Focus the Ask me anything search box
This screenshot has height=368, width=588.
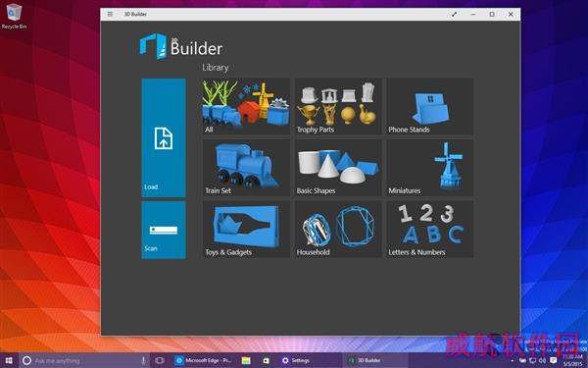(x=84, y=361)
